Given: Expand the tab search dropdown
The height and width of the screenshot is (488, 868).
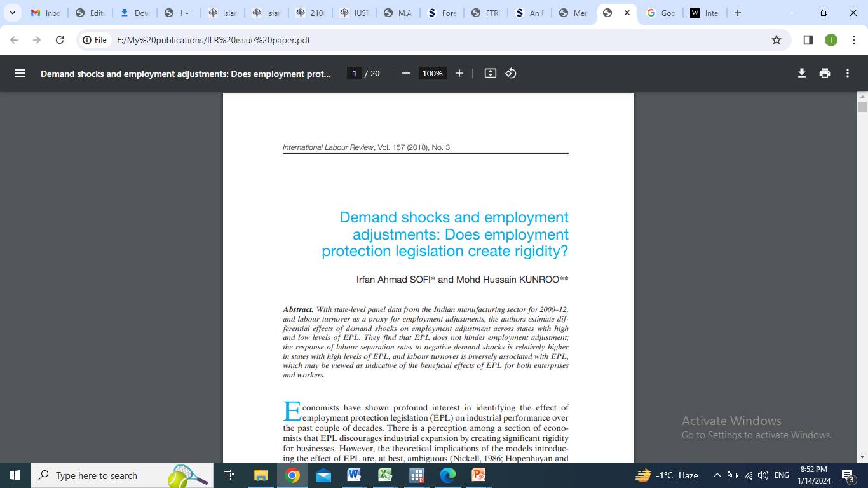Looking at the screenshot, I should [12, 13].
